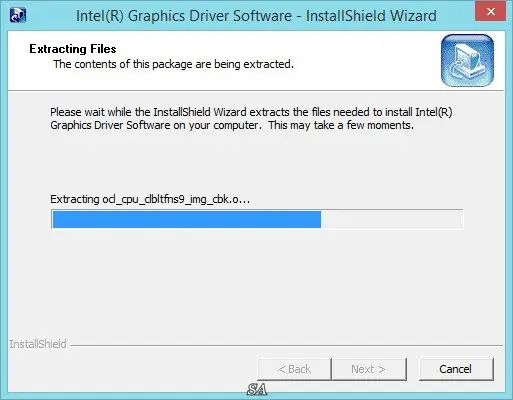This screenshot has width=513, height=400.
Task: Click the horizontal separator beside InstallShield
Action: pos(286,345)
